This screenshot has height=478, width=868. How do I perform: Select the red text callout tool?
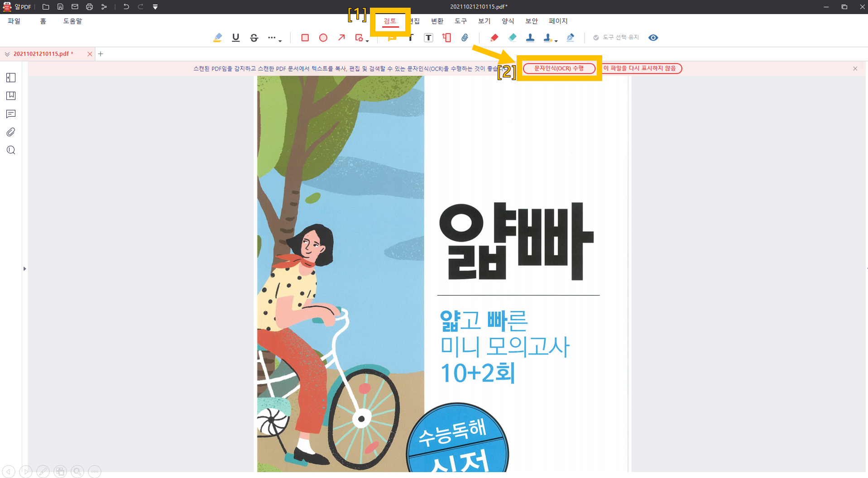pyautogui.click(x=446, y=38)
